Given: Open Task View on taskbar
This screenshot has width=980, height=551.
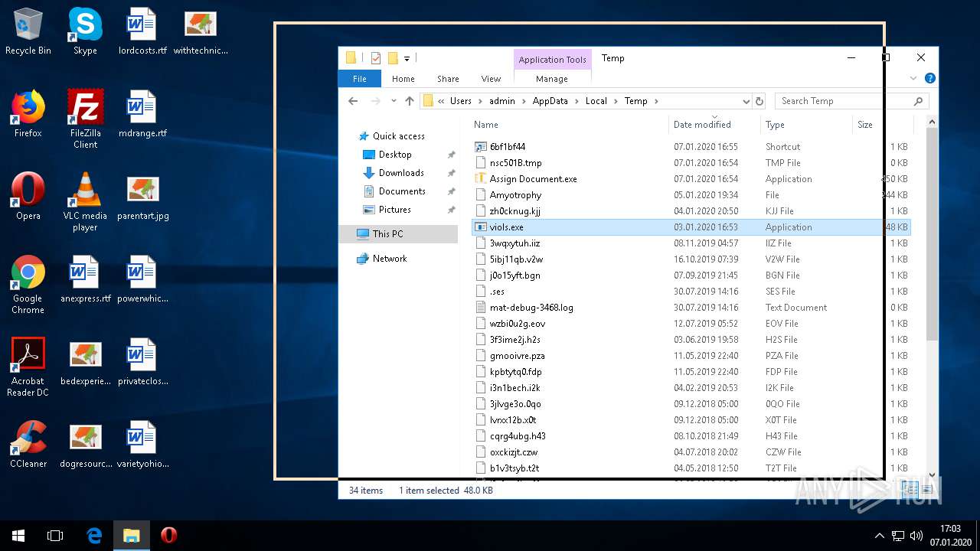Looking at the screenshot, I should [x=55, y=536].
